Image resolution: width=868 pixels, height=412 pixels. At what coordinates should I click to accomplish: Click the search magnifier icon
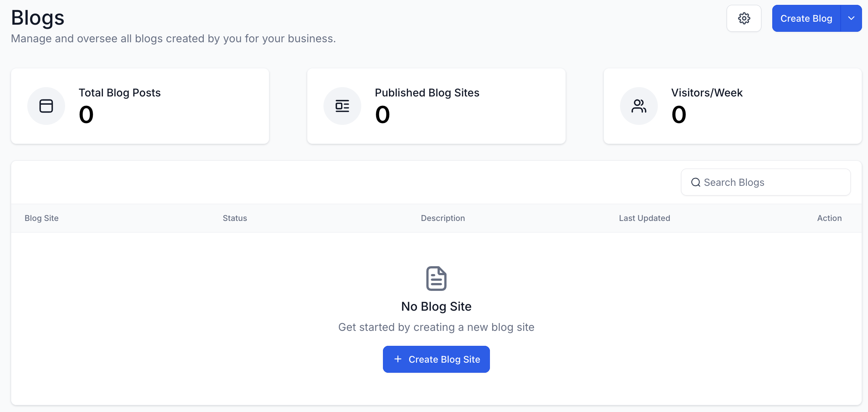[696, 182]
